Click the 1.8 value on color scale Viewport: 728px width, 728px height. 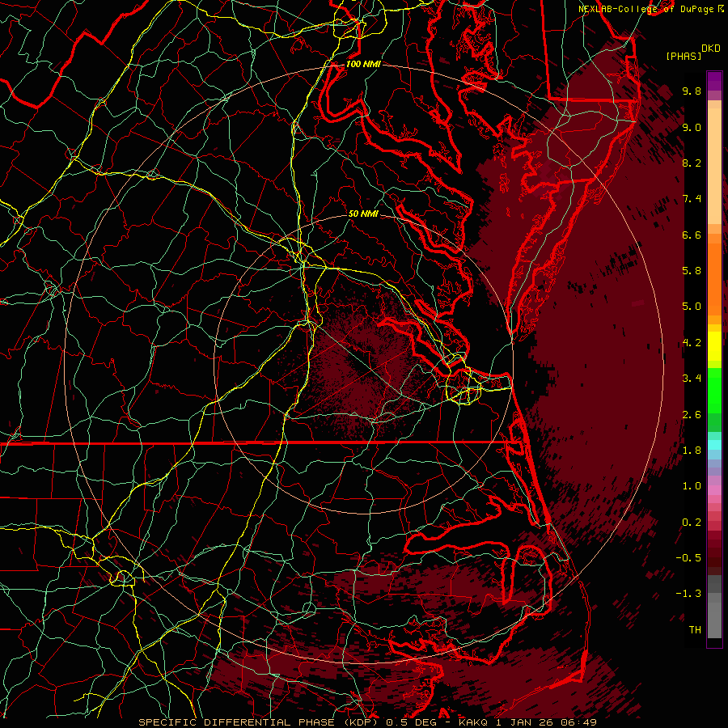[x=692, y=451]
